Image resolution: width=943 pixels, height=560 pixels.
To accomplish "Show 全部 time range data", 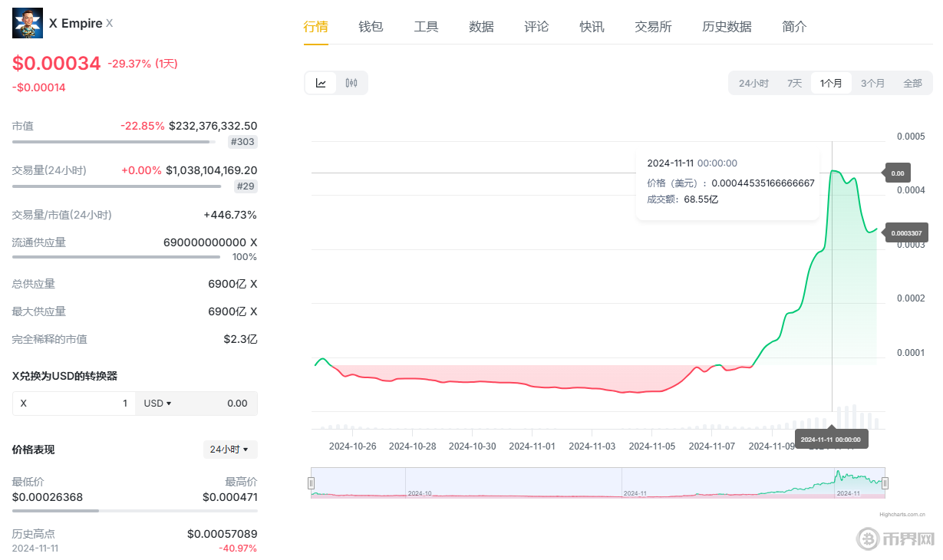I will [912, 83].
